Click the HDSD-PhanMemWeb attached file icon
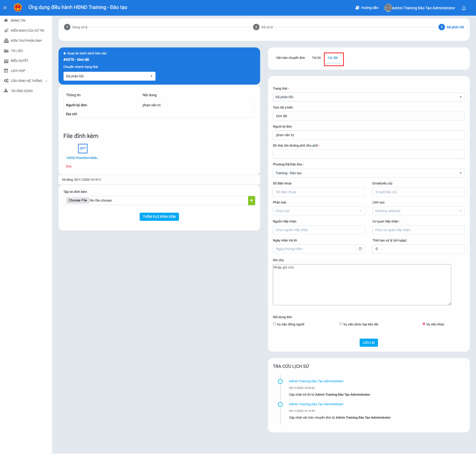The height and width of the screenshot is (454, 476). (x=83, y=149)
